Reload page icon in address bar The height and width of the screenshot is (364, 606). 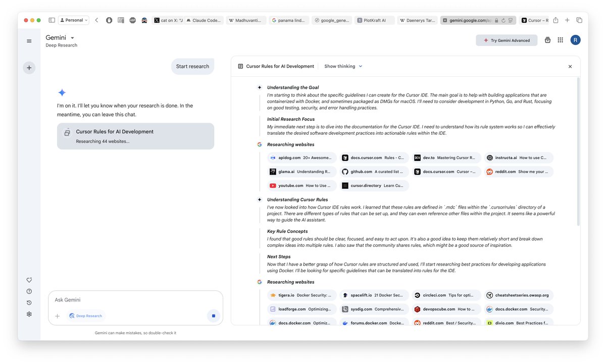[503, 21]
